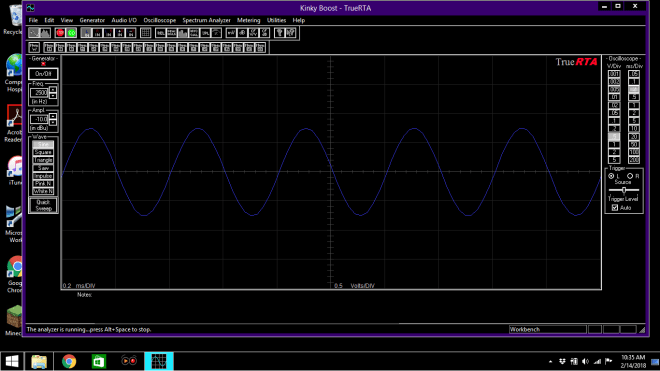This screenshot has height=371, width=660.
Task: Click the Quick Sweep button
Action: click(43, 205)
